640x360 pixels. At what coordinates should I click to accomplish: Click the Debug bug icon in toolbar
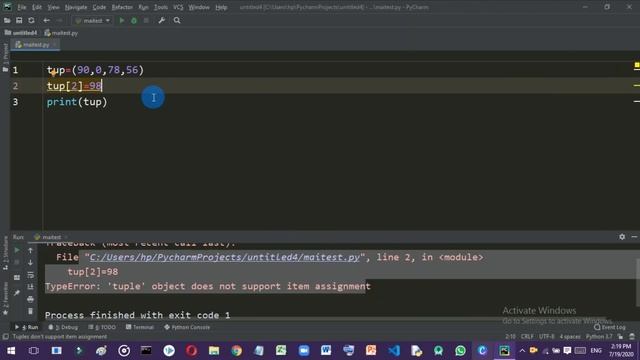pos(134,20)
